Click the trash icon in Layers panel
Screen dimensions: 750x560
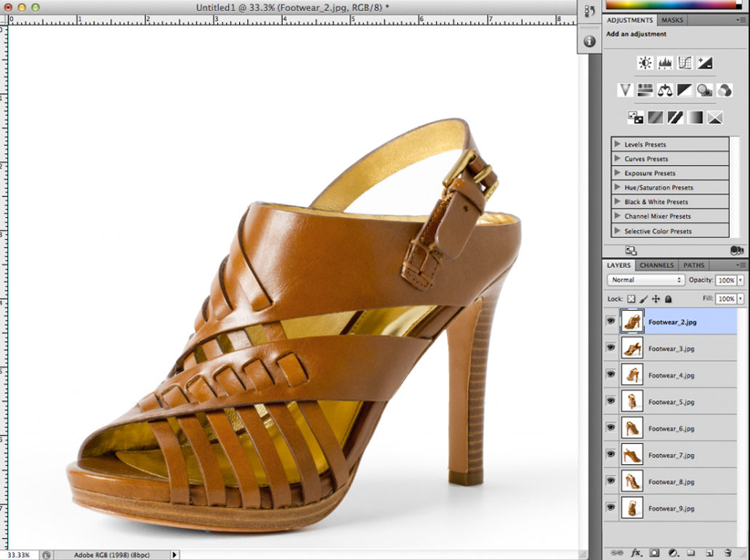click(727, 553)
